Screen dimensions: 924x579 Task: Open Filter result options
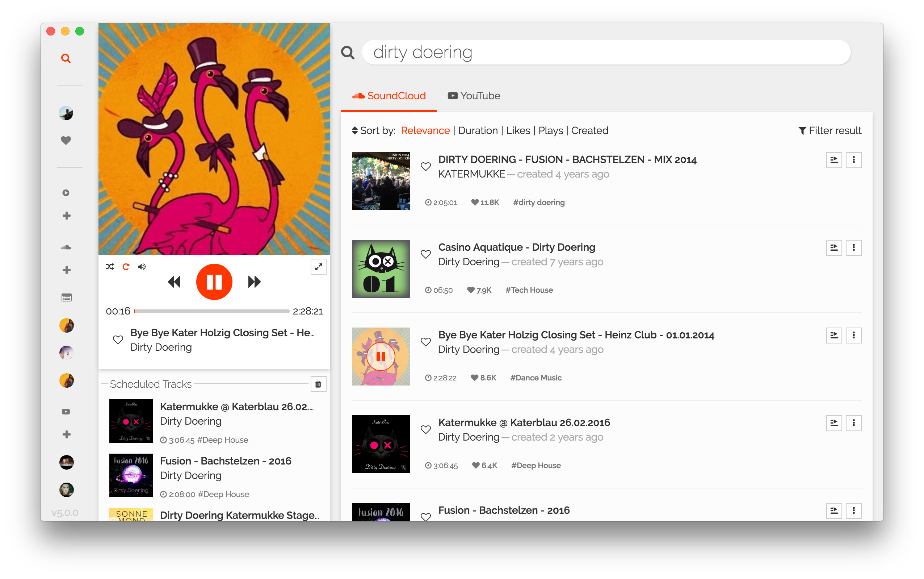[x=829, y=130]
